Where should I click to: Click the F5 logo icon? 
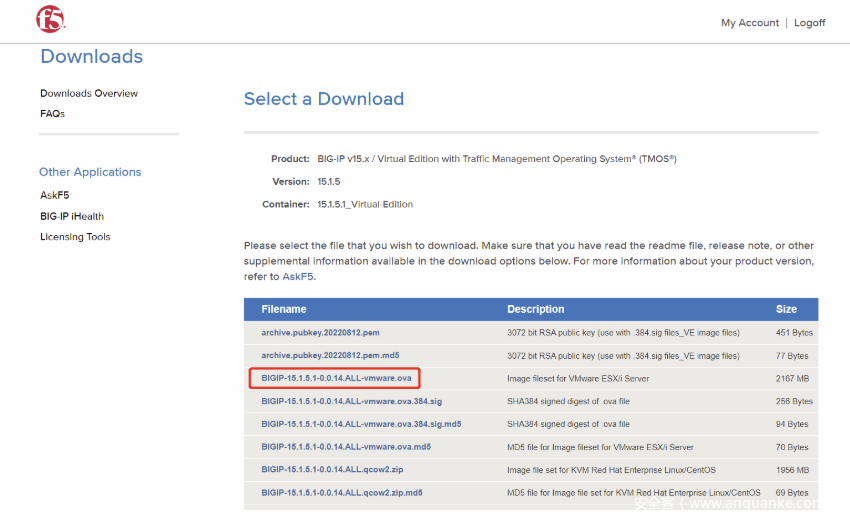[50, 19]
